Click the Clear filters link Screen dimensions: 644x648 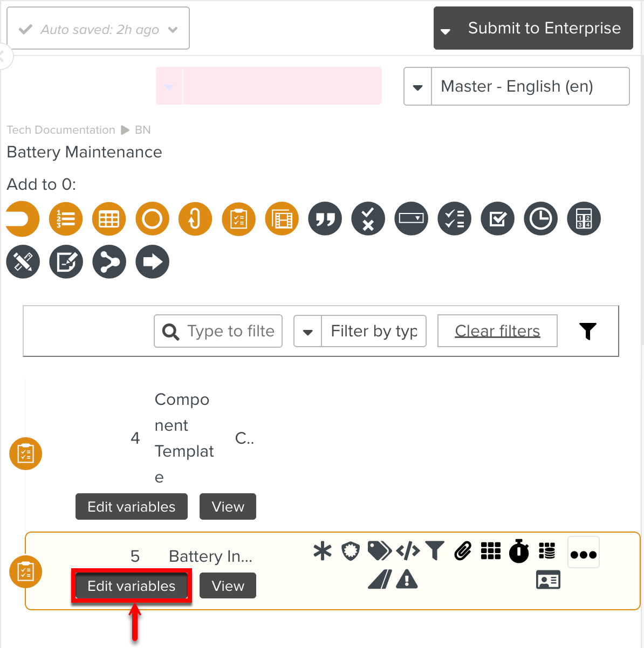(497, 331)
